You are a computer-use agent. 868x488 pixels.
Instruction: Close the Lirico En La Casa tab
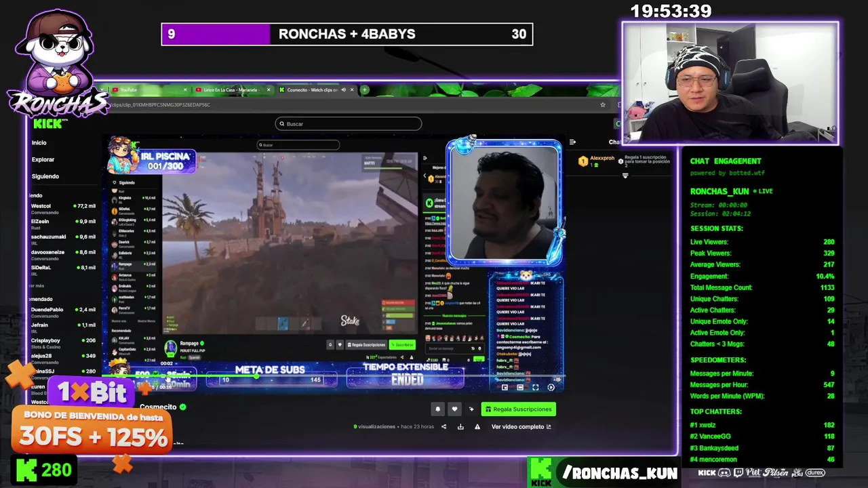click(269, 89)
